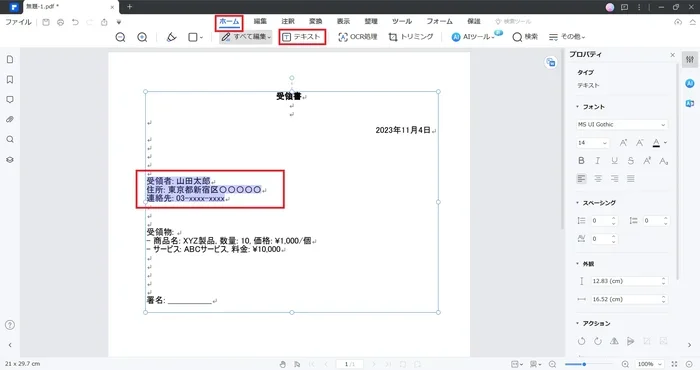Open the search panel in left sidebar
Image resolution: width=700 pixels, height=370 pixels.
[x=10, y=140]
